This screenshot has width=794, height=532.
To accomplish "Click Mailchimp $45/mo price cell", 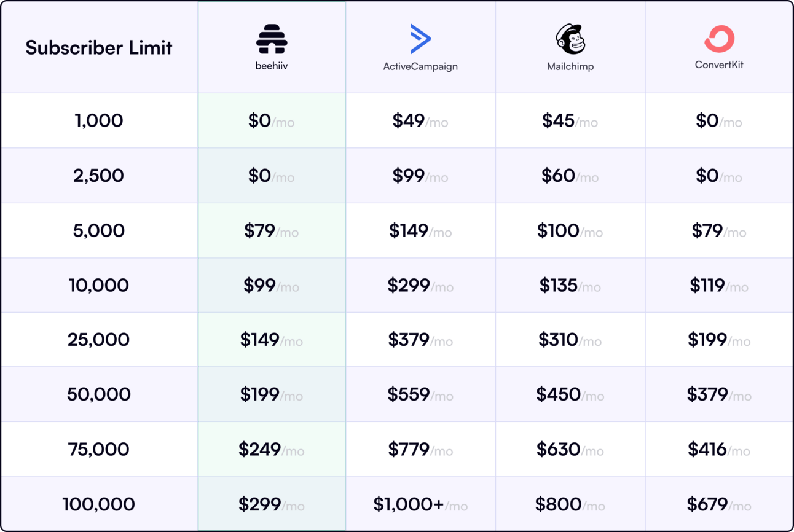I will coord(570,120).
